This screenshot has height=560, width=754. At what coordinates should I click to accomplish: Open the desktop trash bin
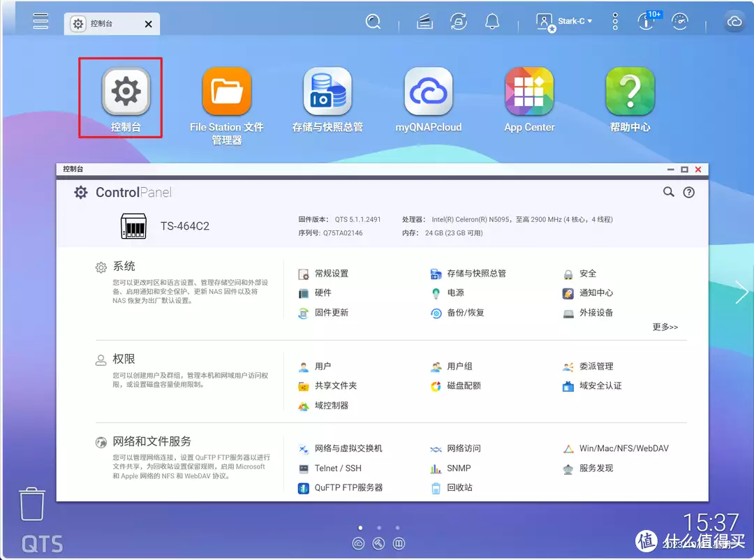(x=32, y=504)
